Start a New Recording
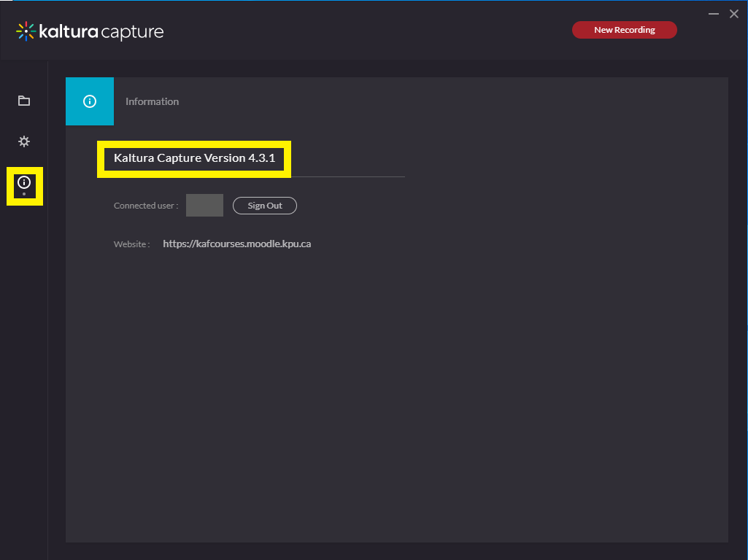Image resolution: width=748 pixels, height=560 pixels. point(625,30)
